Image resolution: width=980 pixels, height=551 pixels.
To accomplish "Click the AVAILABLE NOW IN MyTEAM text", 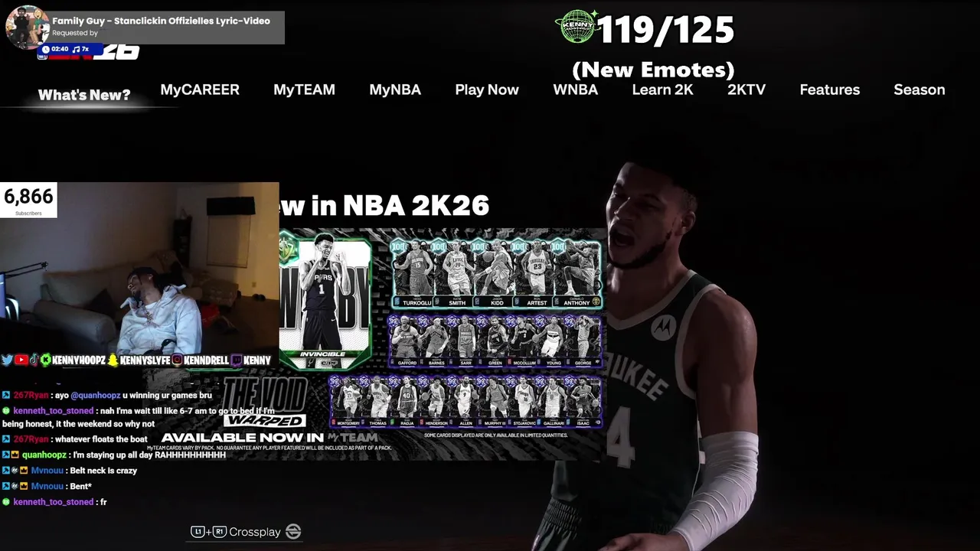I will coord(269,438).
